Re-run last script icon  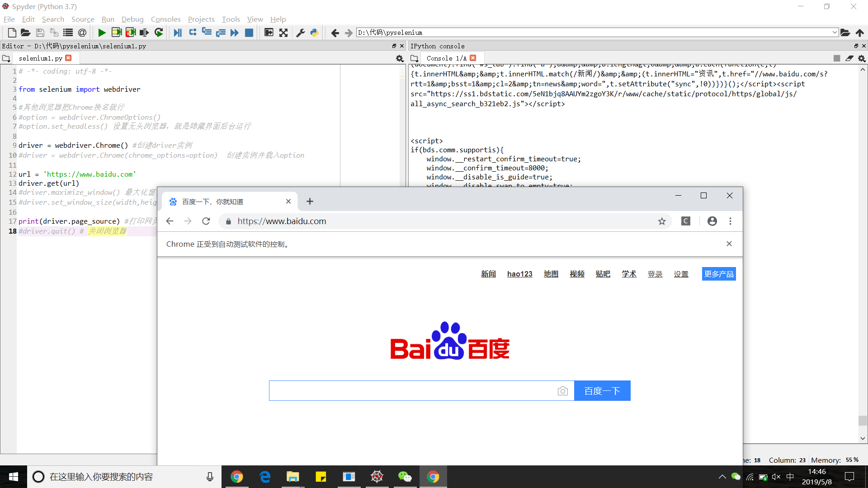pyautogui.click(x=159, y=33)
